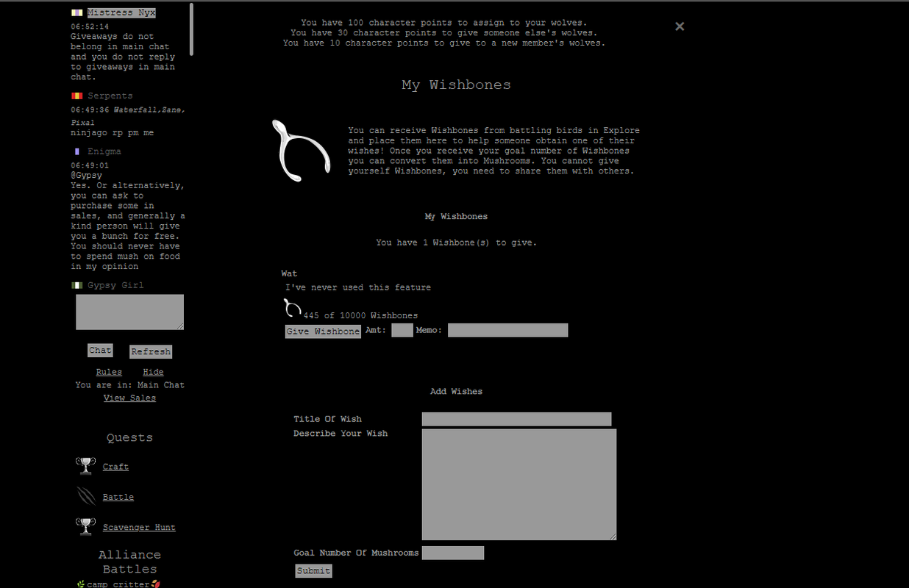
Task: Click 'I've never used this feature' description
Action: tap(358, 287)
